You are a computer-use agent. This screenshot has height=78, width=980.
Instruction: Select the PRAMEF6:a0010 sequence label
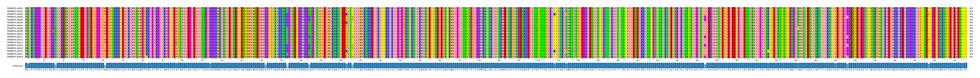(15, 34)
